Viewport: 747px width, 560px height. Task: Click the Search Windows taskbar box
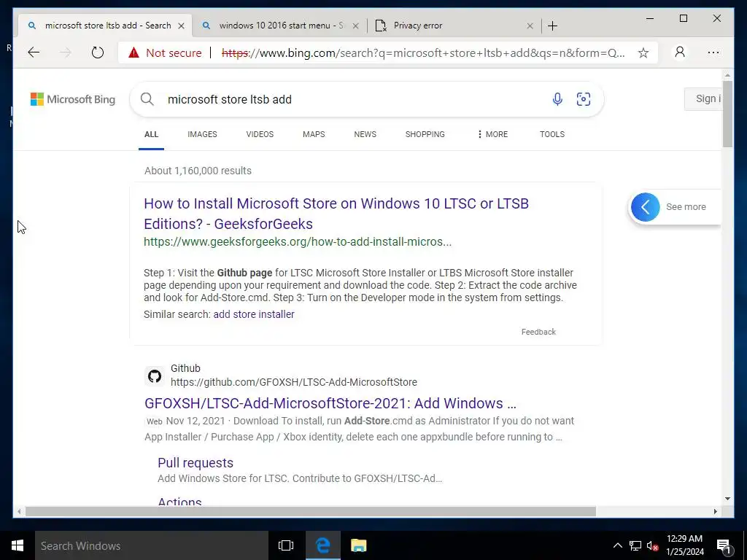click(152, 545)
